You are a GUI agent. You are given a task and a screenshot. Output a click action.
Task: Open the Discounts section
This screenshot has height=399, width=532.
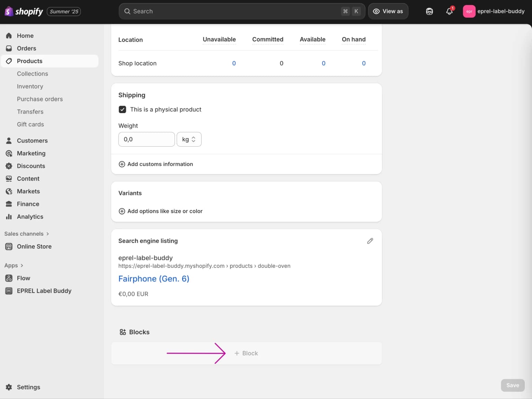31,166
